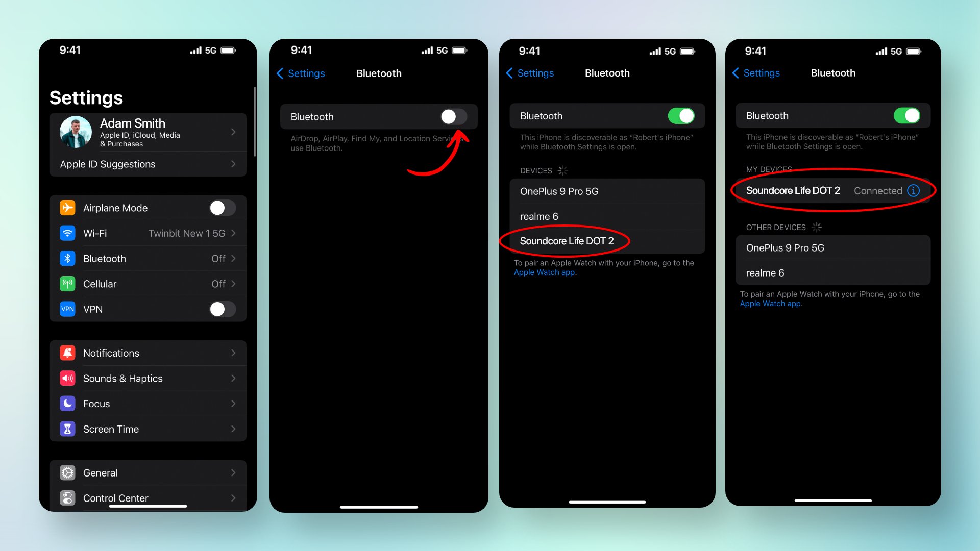Tap the Wi-Fi settings icon

pos(67,233)
